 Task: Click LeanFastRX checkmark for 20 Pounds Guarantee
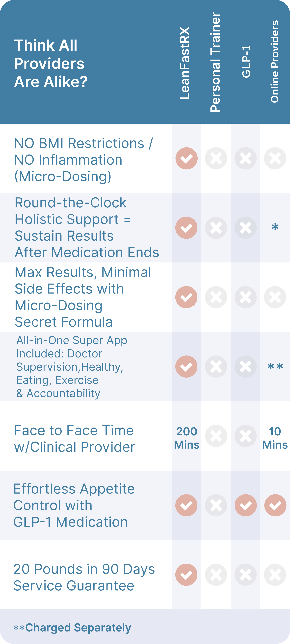pyautogui.click(x=186, y=575)
